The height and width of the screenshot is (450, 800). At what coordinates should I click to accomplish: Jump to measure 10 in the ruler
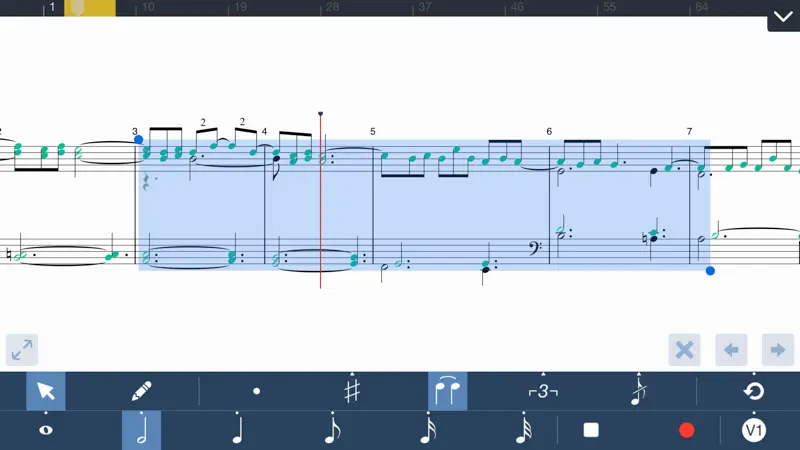click(x=148, y=7)
